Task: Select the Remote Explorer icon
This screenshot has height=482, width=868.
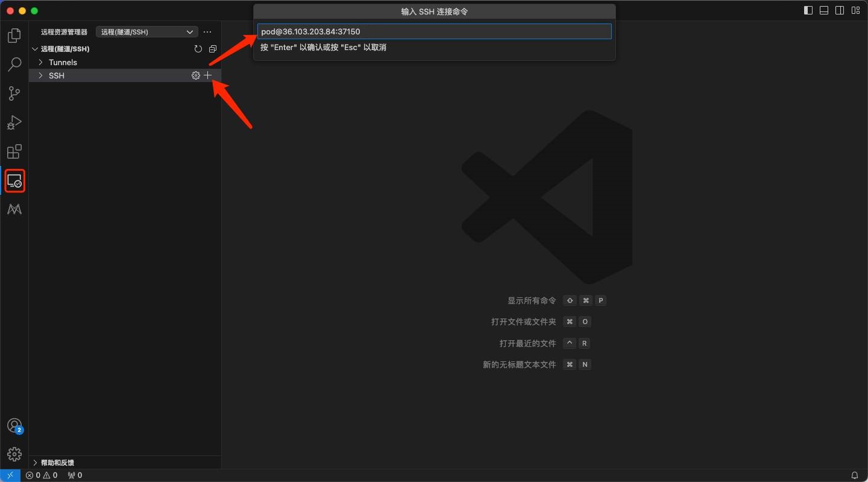Action: tap(14, 180)
